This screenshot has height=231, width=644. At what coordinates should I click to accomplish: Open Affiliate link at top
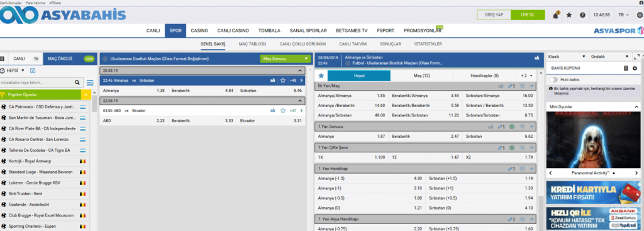point(55,3)
